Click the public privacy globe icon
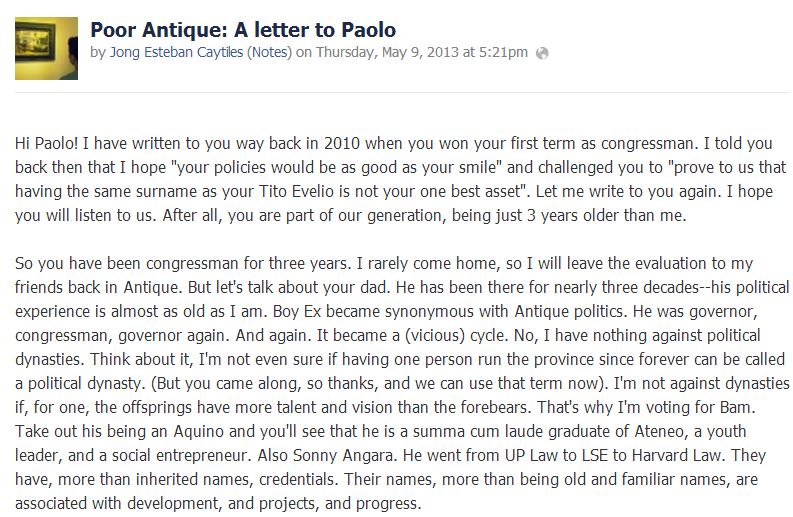This screenshot has width=793, height=517. (542, 52)
